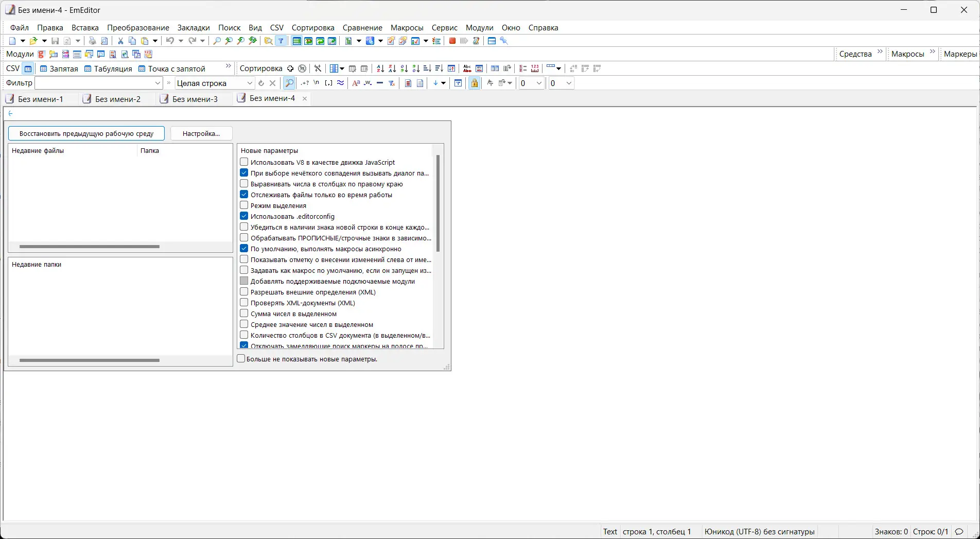980x539 pixels.
Task: Create a new document via the toolbar icon
Action: [x=12, y=41]
